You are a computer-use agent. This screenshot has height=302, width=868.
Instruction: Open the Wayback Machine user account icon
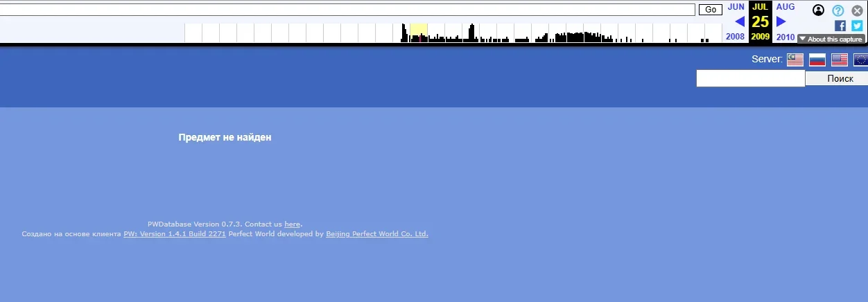(818, 10)
